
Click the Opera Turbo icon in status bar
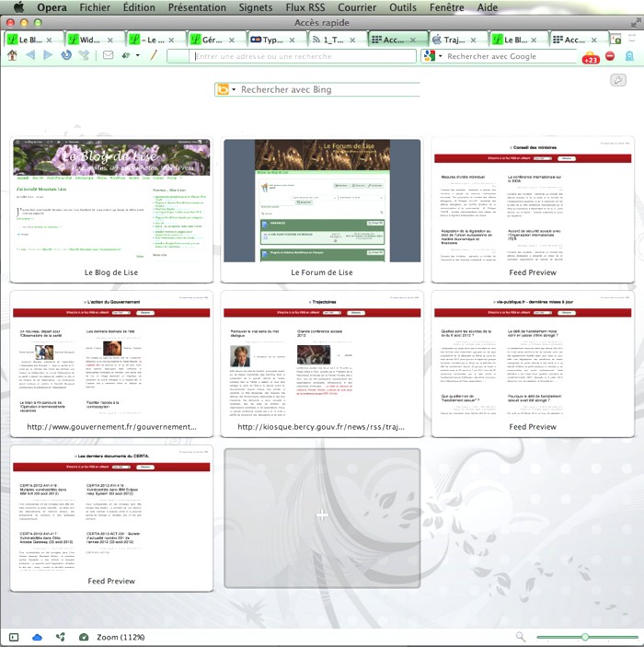tap(84, 637)
